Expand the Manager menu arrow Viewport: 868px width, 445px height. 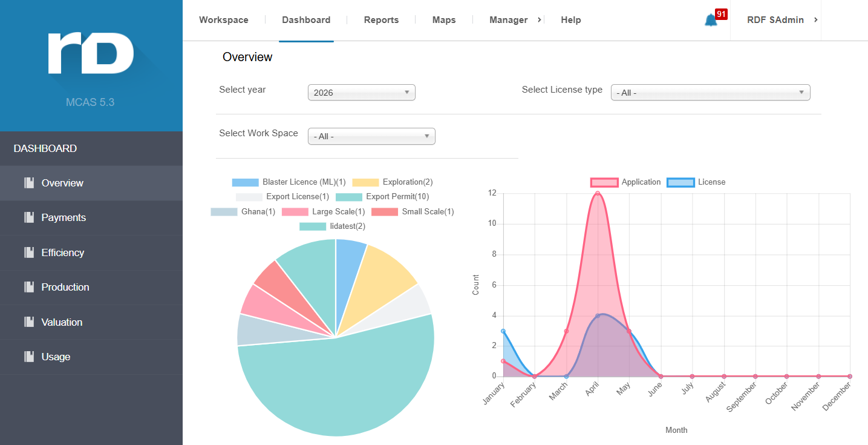(x=539, y=20)
